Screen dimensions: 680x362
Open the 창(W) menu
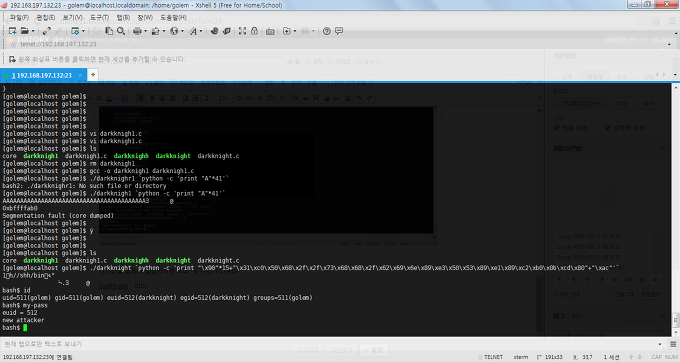(145, 18)
